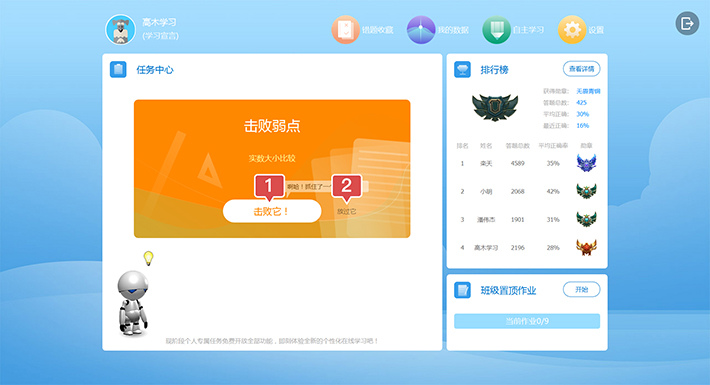Open the 我的数据 purple data icon

[421, 30]
